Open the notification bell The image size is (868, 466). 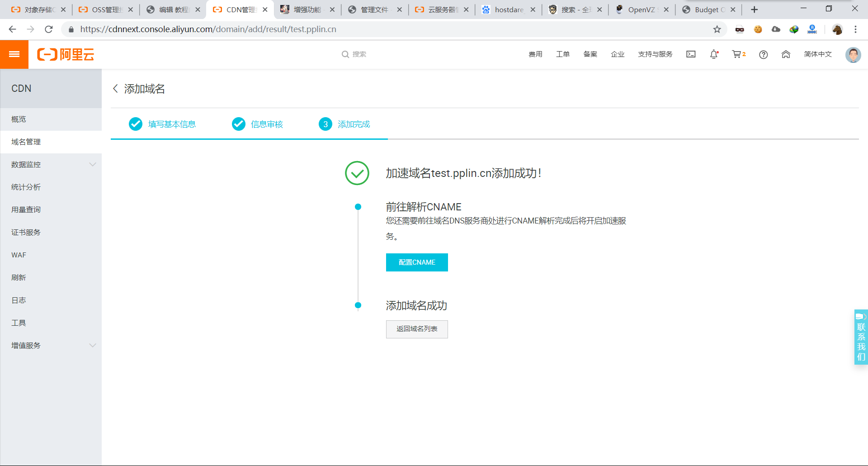(713, 54)
